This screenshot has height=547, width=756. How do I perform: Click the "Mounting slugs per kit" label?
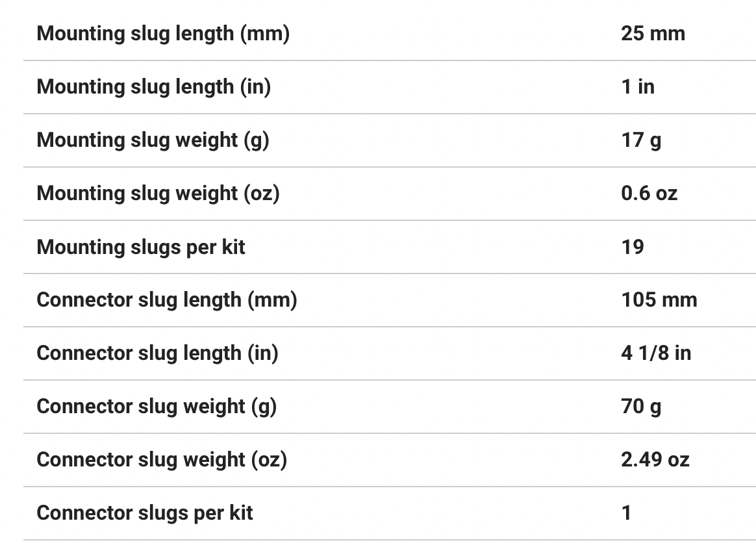pos(141,247)
